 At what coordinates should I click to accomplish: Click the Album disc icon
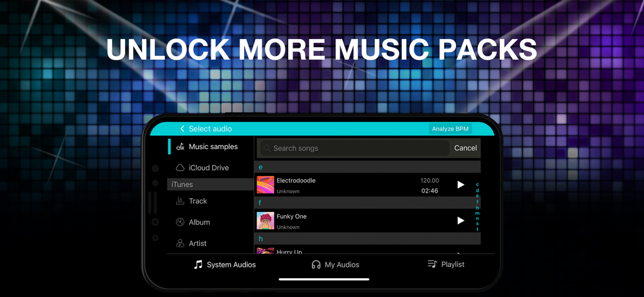[x=180, y=222]
